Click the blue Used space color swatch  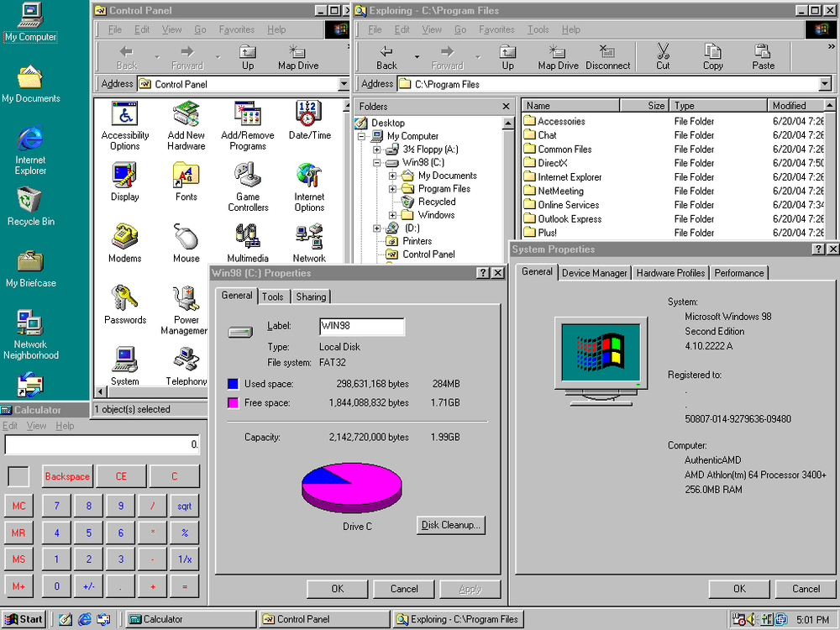coord(233,384)
